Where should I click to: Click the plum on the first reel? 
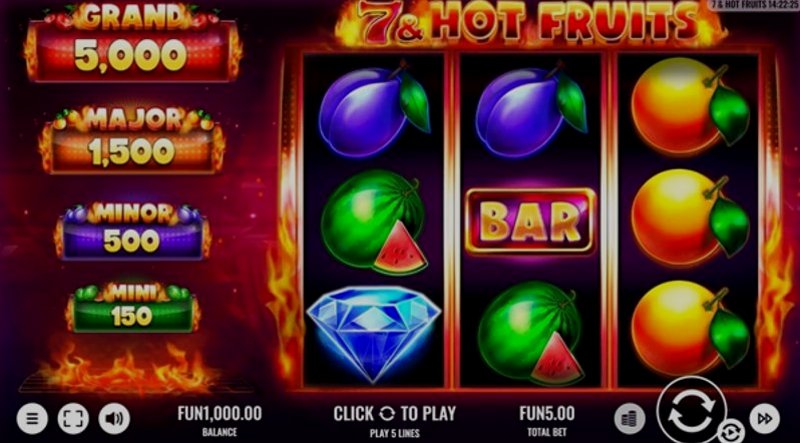(x=374, y=110)
